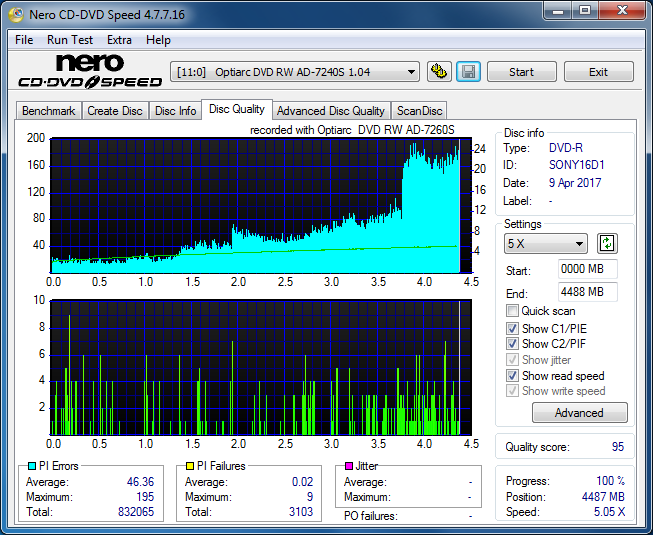Toggle the Show jitter checkbox
The width and height of the screenshot is (653, 535).
(512, 359)
